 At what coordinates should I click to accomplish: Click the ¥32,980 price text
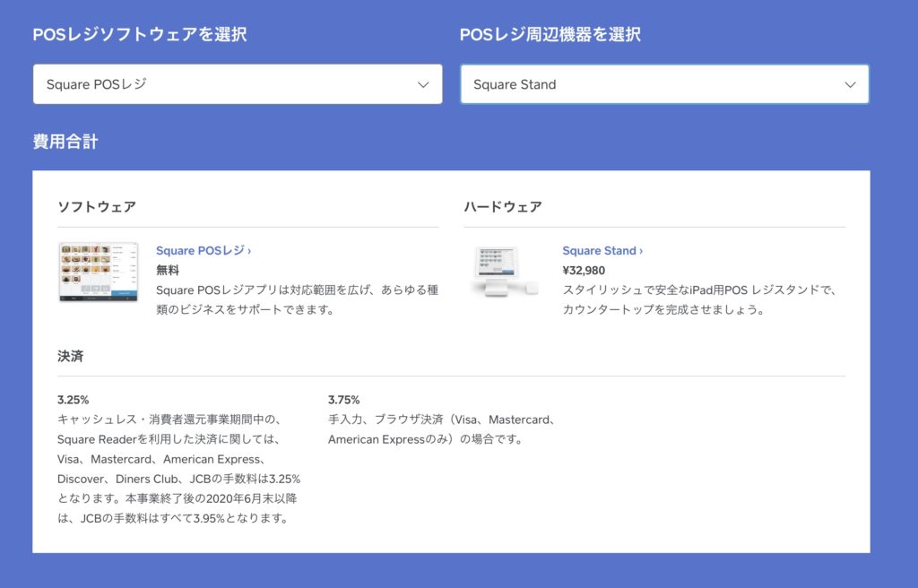[x=584, y=271]
